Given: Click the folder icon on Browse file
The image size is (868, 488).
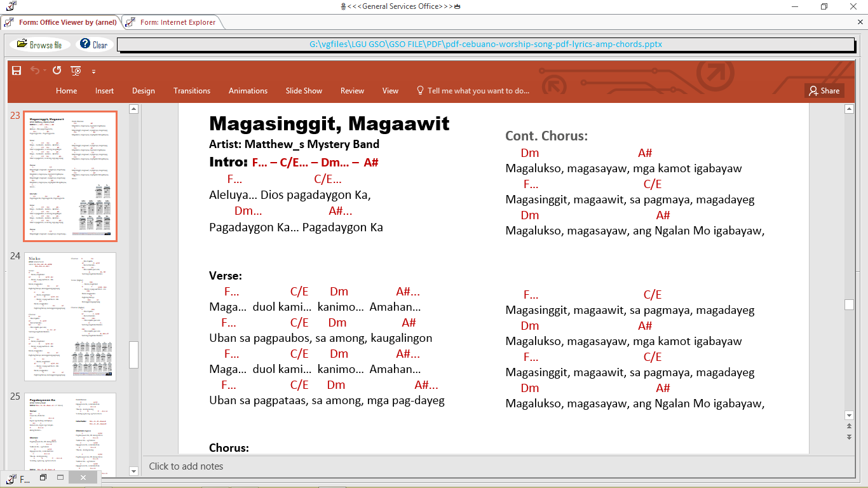Looking at the screenshot, I should pos(22,44).
